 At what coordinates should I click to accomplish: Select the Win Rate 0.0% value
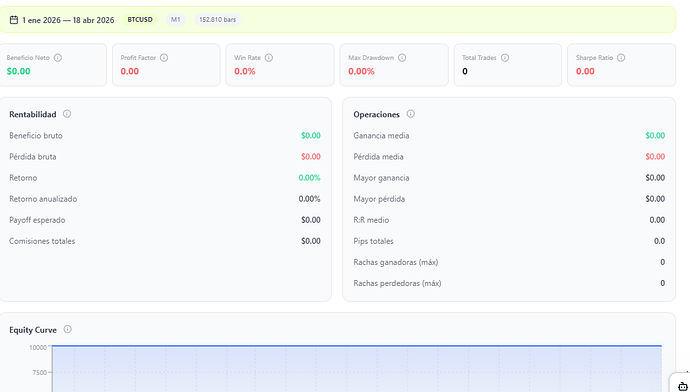pos(245,71)
